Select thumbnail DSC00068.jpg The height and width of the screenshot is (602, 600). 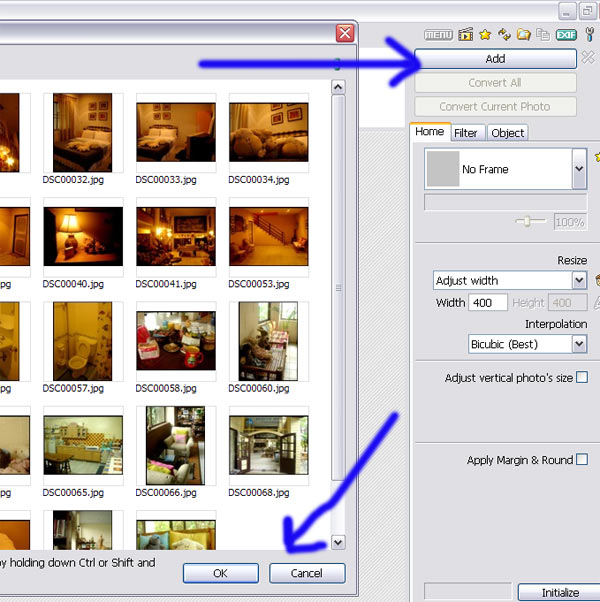tap(269, 445)
